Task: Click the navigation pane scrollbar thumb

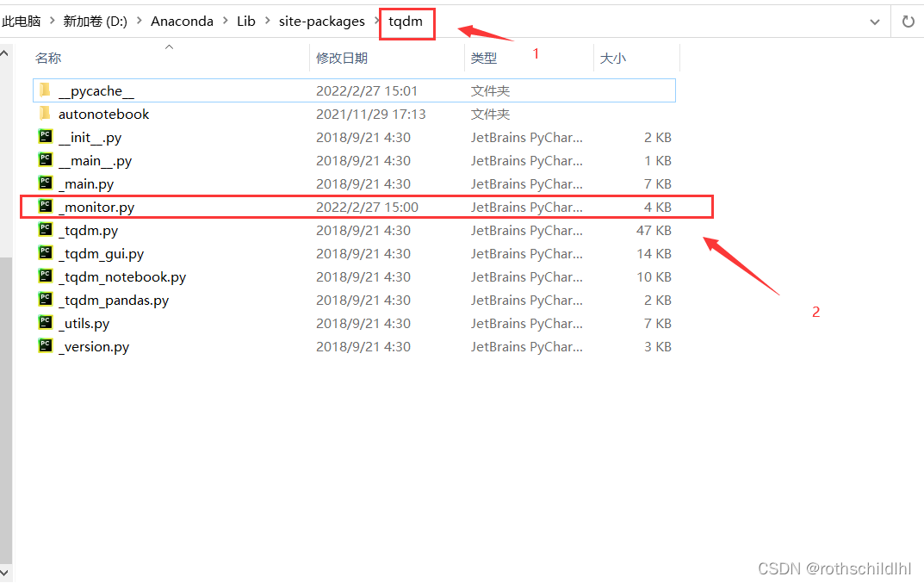Action: 5,410
